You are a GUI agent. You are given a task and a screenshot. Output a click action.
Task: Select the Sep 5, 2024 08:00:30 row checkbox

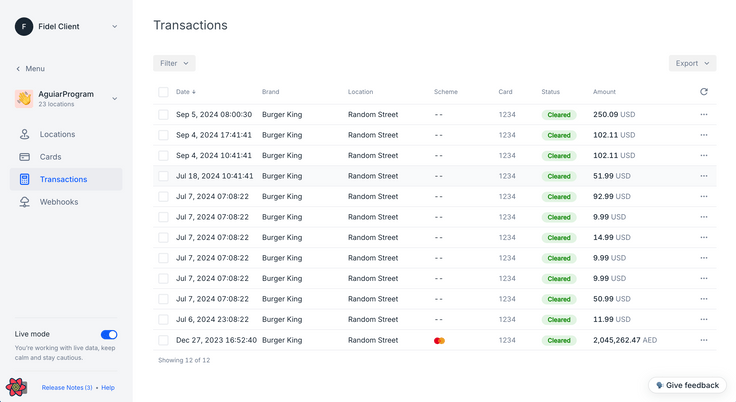point(163,115)
